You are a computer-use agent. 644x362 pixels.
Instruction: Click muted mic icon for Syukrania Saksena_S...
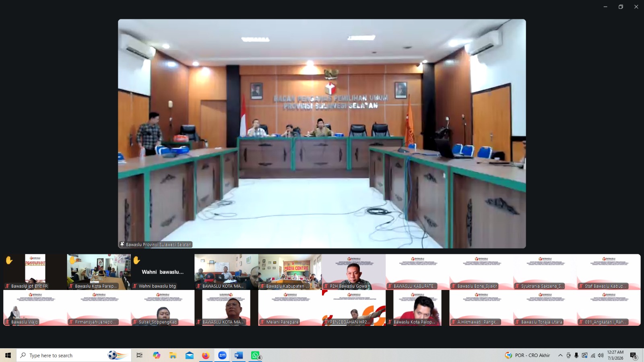coord(517,286)
